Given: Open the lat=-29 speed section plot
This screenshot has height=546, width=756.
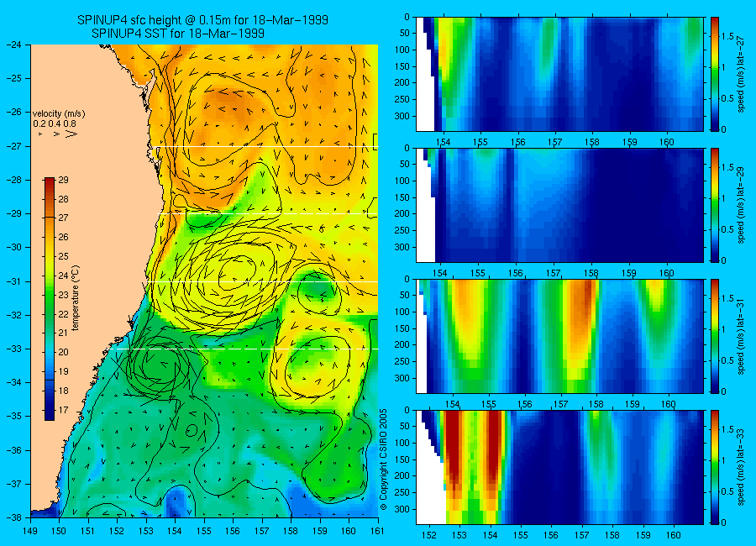Looking at the screenshot, I should (x=559, y=205).
